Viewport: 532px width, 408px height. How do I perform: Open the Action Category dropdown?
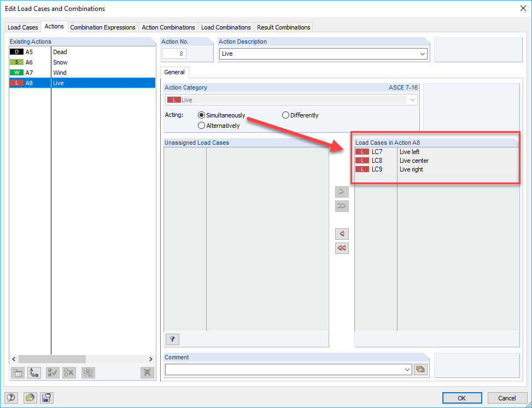pyautogui.click(x=413, y=99)
